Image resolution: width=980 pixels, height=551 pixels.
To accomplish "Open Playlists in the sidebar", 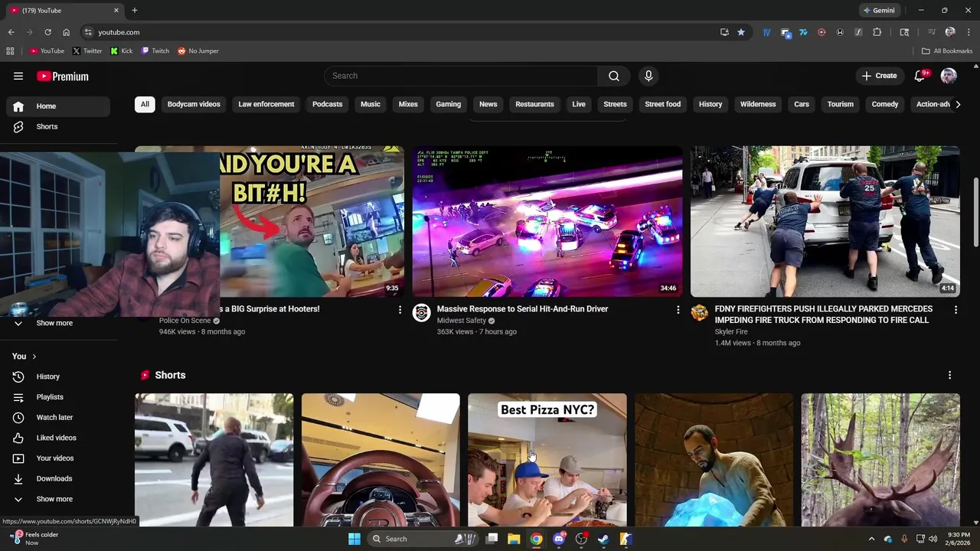I will (58, 397).
